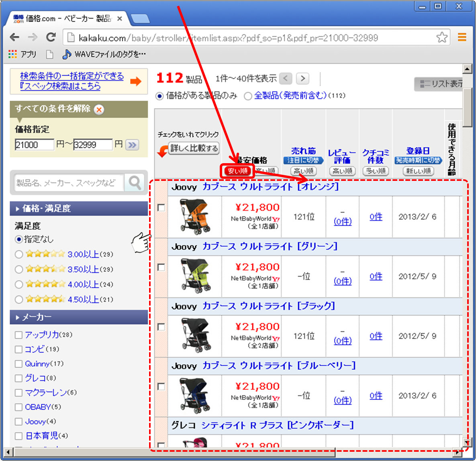Click the search magnifier icon
The image size is (476, 461).
(135, 183)
